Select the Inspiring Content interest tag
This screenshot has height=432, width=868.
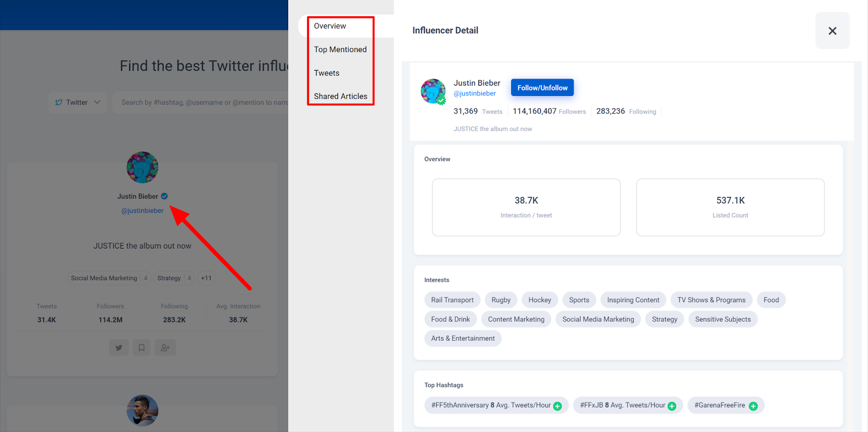point(633,300)
